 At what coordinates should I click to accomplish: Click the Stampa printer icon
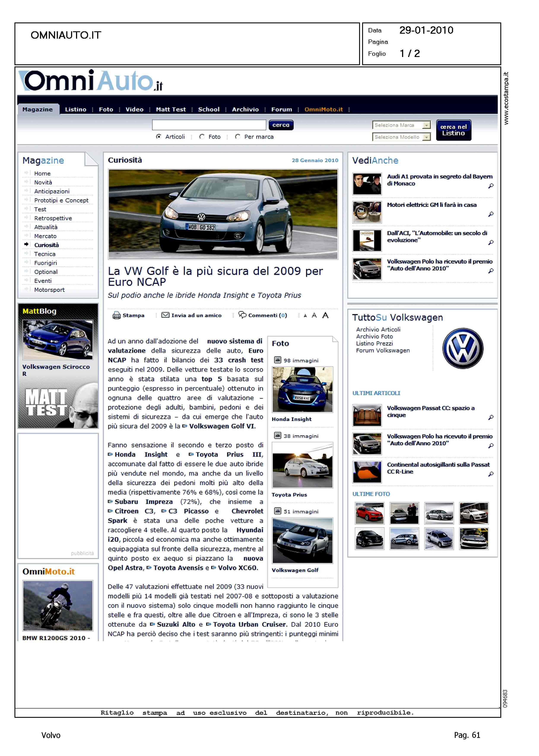(x=116, y=315)
